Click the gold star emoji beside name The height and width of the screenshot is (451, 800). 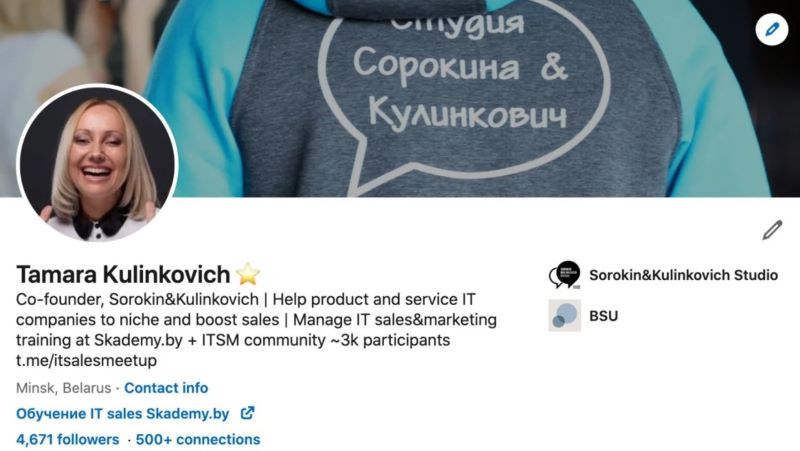coord(247,274)
